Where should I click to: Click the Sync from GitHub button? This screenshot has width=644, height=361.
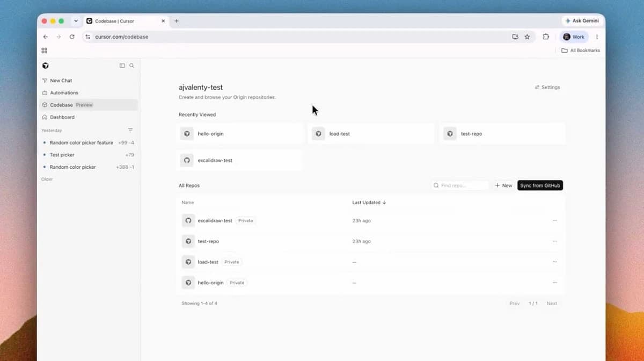[540, 185]
